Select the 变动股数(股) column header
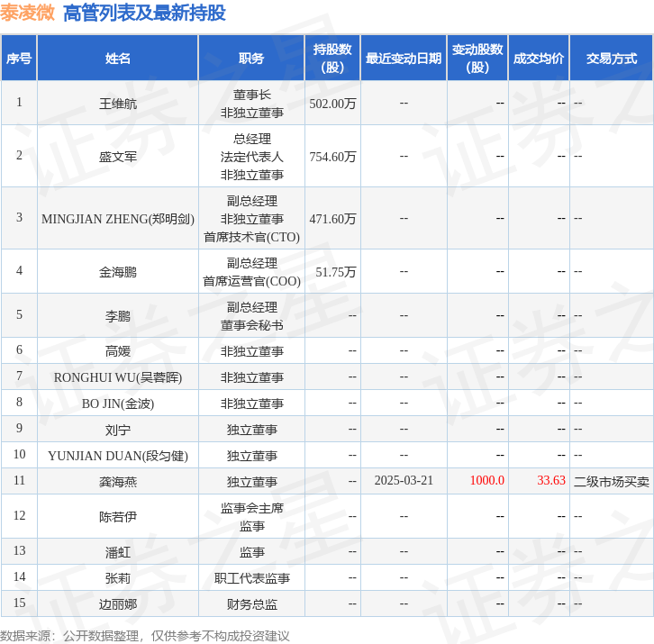Screen dimensions: 654x644 [x=477, y=58]
